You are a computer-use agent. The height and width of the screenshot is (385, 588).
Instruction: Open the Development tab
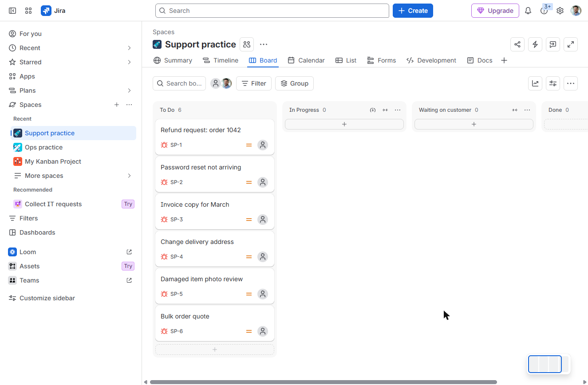pyautogui.click(x=431, y=60)
